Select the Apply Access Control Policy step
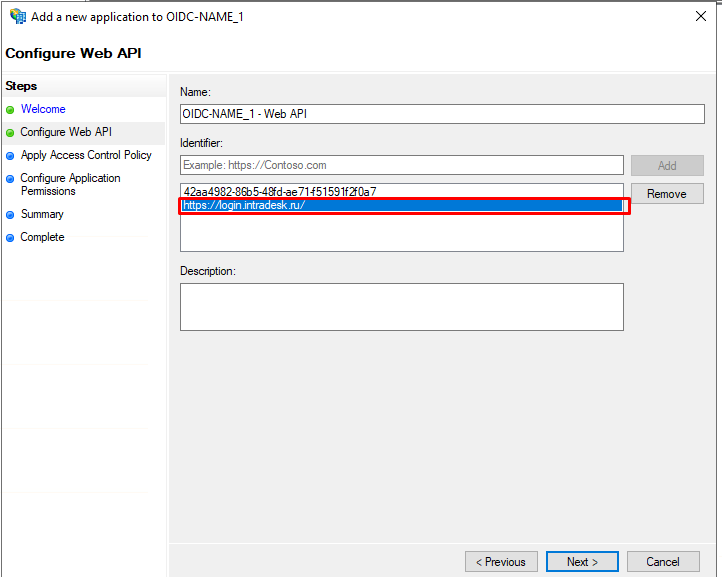Image resolution: width=722 pixels, height=577 pixels. [86, 155]
